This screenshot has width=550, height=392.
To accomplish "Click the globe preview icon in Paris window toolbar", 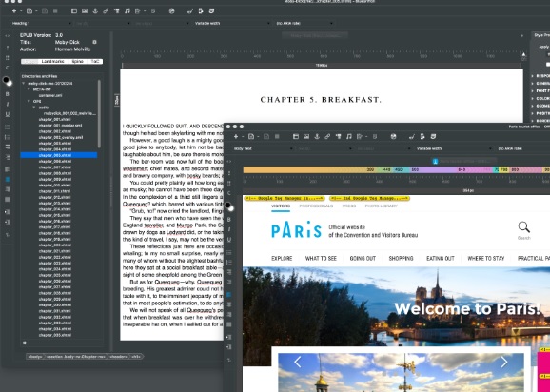I will (393, 136).
